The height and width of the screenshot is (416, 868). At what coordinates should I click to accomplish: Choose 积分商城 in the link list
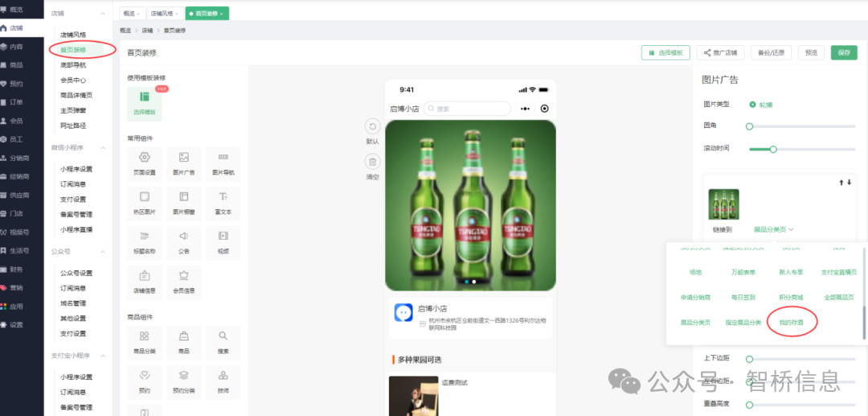tap(791, 298)
